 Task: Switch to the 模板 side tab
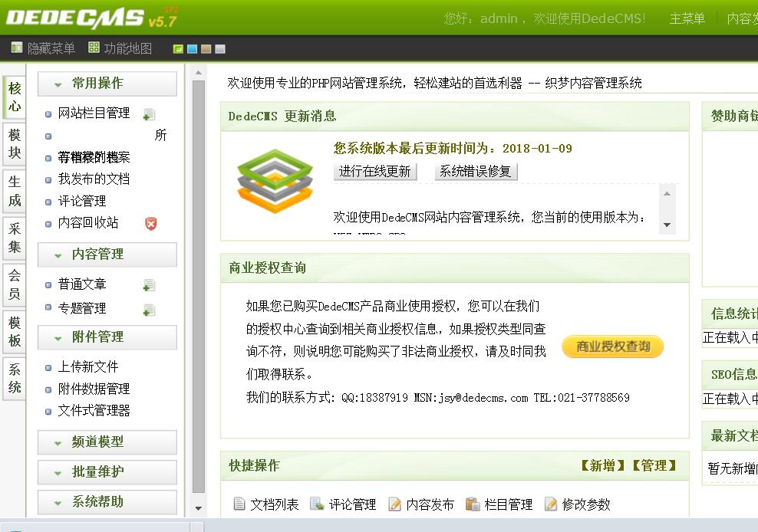tap(15, 331)
